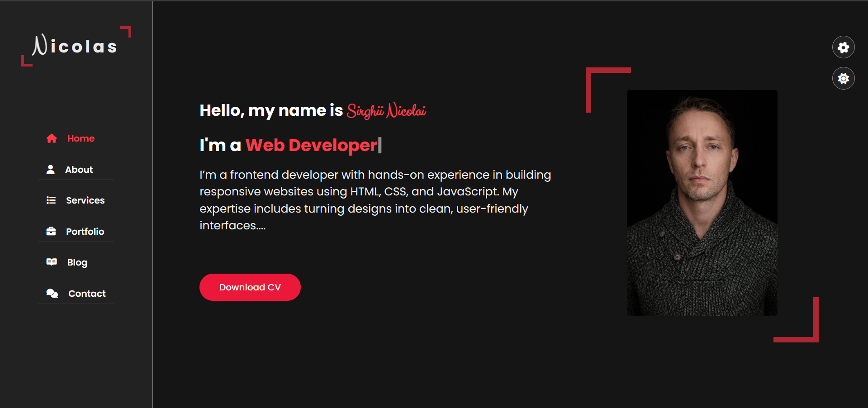Click the frontend developer intro paragraph
Screen dimensions: 868x408
[375, 200]
